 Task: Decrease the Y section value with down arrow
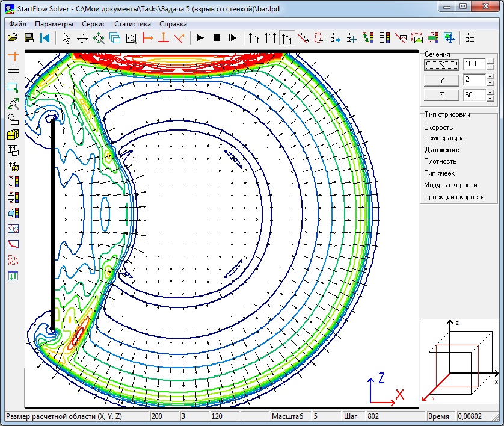[490, 82]
